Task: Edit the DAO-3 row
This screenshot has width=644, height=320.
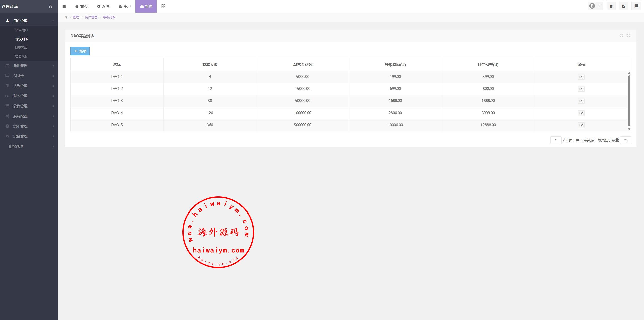Action: point(581,101)
